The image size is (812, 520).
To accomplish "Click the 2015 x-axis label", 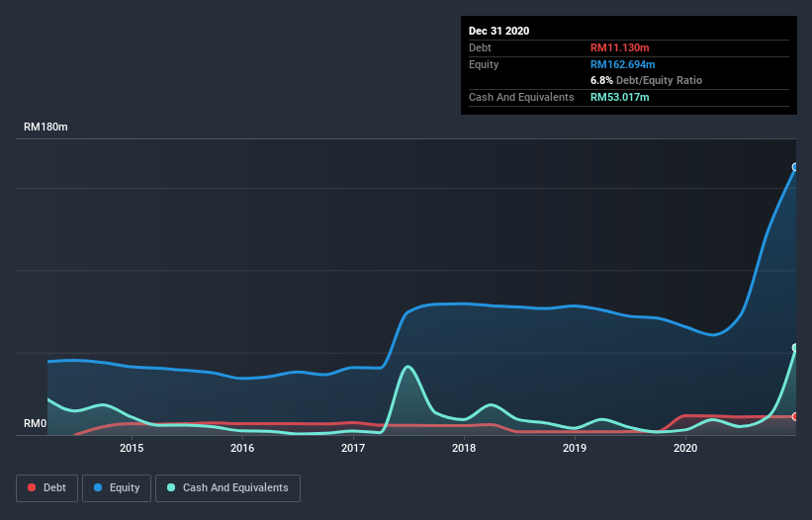I will tap(132, 448).
